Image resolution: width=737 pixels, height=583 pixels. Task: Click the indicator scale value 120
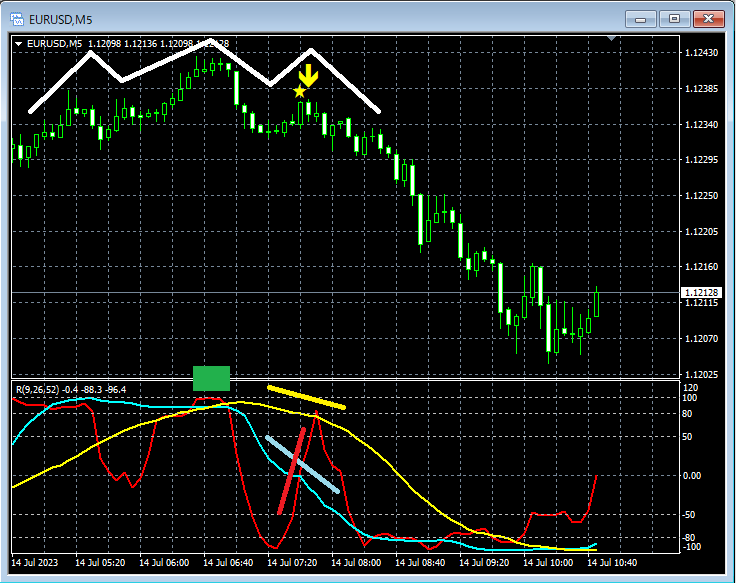pos(690,388)
